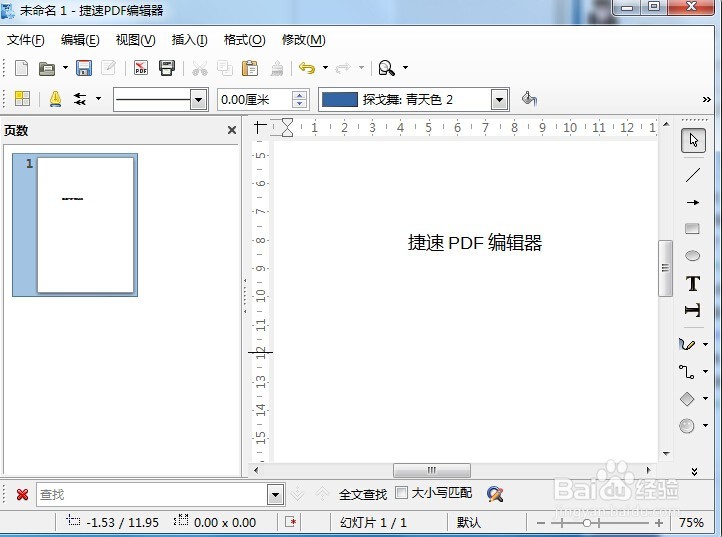
Task: Expand the curve tool options arrow
Action: click(705, 344)
